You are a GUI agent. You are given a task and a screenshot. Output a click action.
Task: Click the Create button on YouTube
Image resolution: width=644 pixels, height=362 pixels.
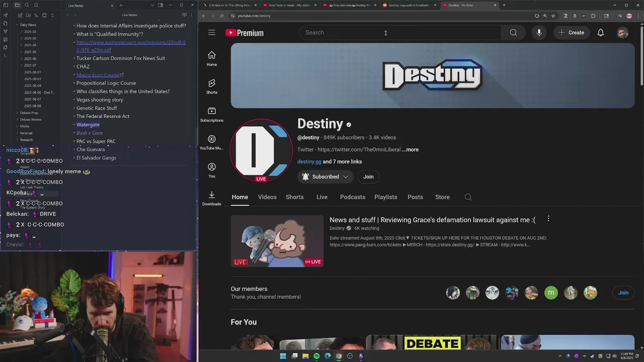pyautogui.click(x=571, y=33)
